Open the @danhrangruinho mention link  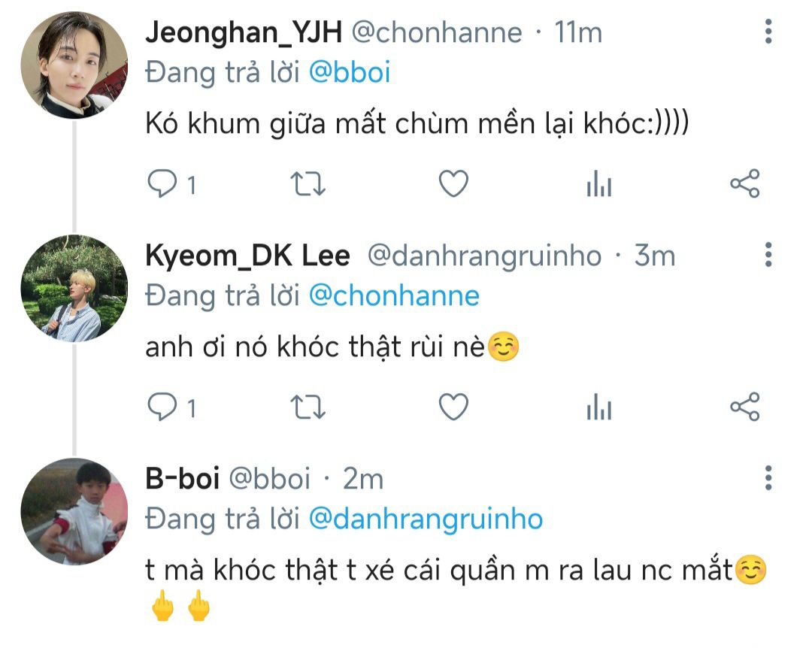coord(426,519)
